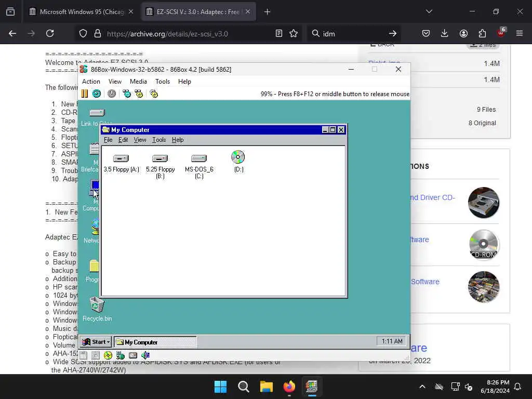Viewport: 532px width, 399px height.
Task: Open the My Computer View menu
Action: coord(140,140)
